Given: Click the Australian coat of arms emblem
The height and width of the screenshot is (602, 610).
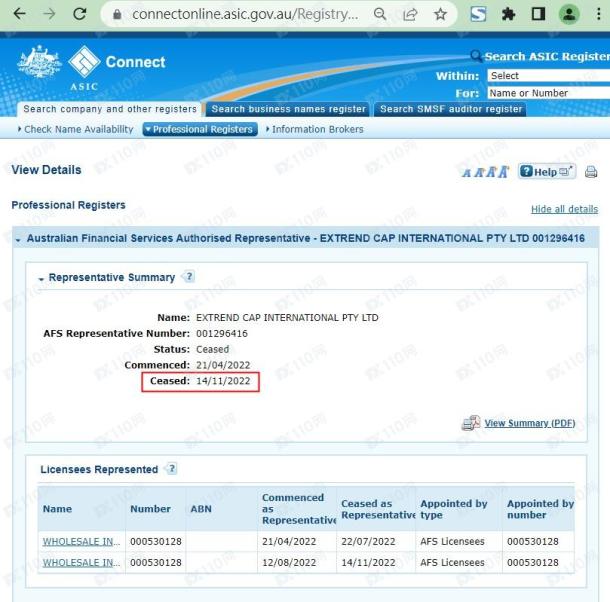Looking at the screenshot, I should tap(39, 62).
